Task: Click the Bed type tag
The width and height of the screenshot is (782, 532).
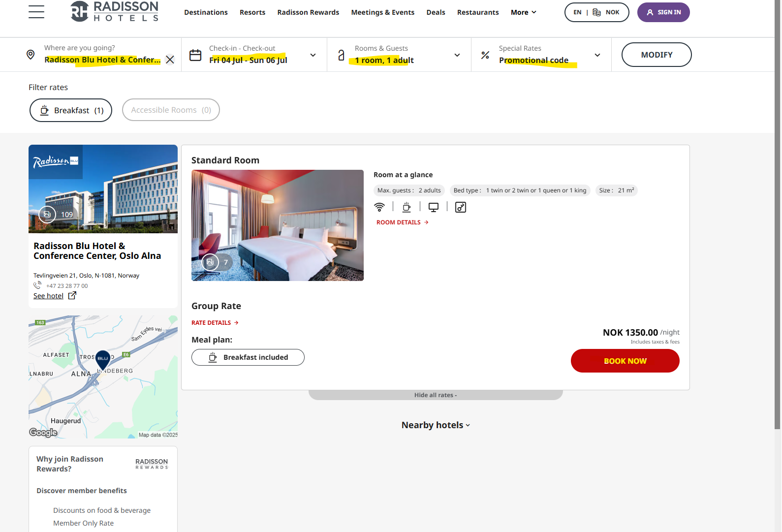Action: pyautogui.click(x=520, y=190)
